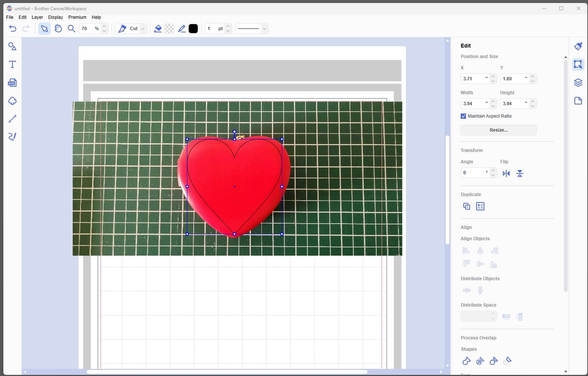Click the Cut pen icon
The width and height of the screenshot is (588, 376).
tap(122, 29)
